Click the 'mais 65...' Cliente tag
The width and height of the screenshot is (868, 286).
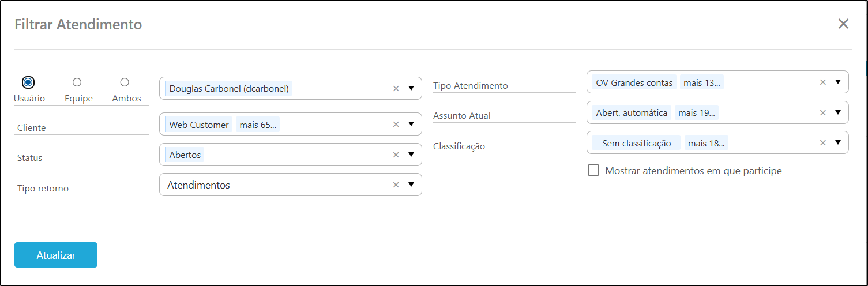(258, 125)
